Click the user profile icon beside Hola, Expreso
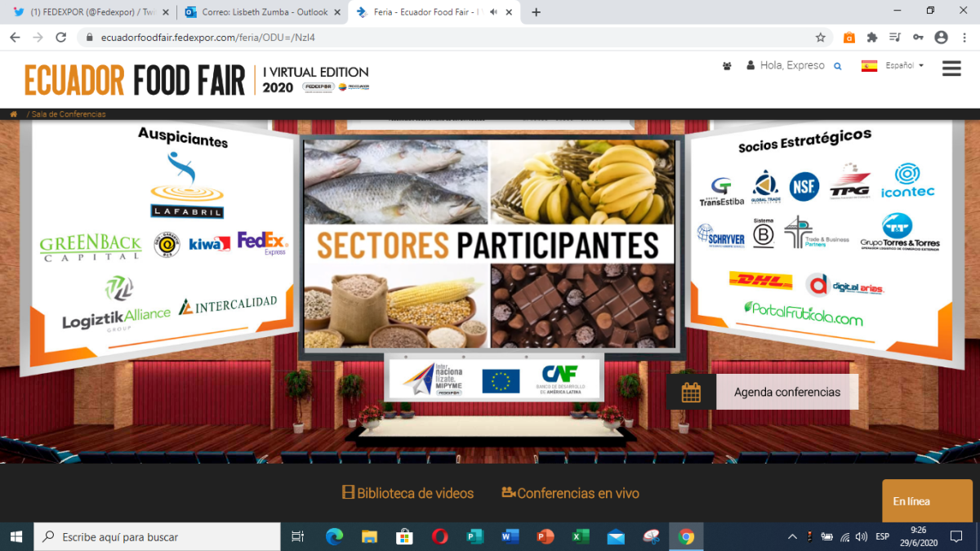 tap(749, 65)
